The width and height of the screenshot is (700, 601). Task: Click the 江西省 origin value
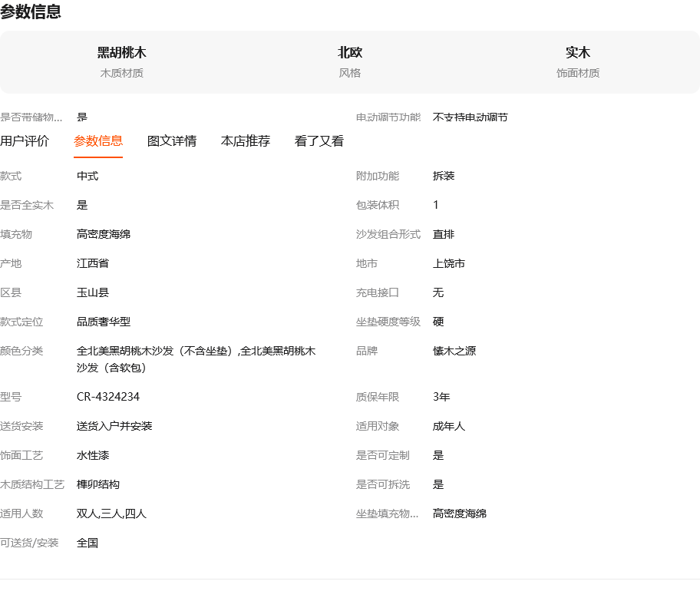tap(93, 263)
